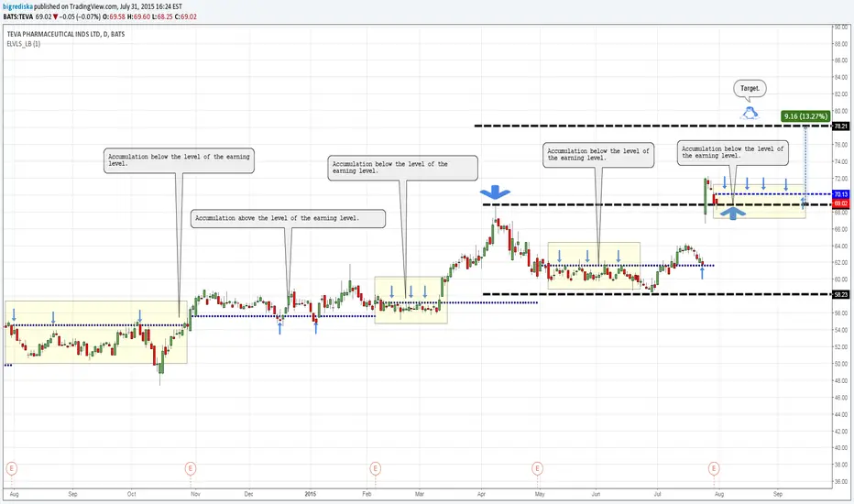Click the 78.21 price level label
Screen dimensions: 854x504
coord(840,126)
